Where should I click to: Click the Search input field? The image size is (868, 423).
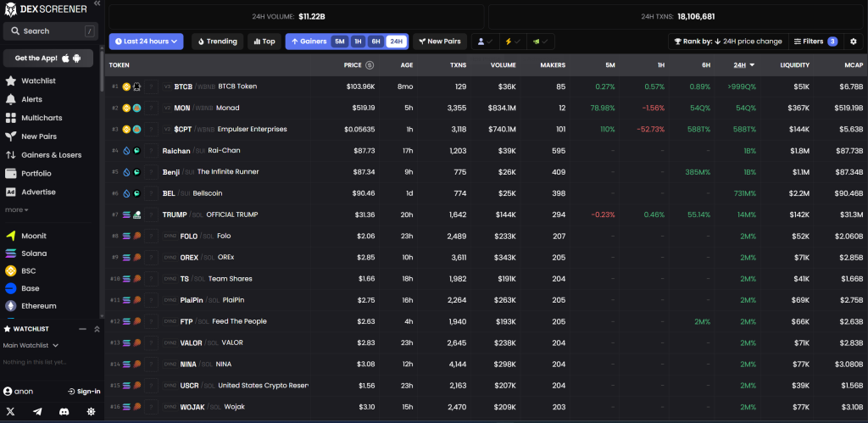(x=50, y=31)
